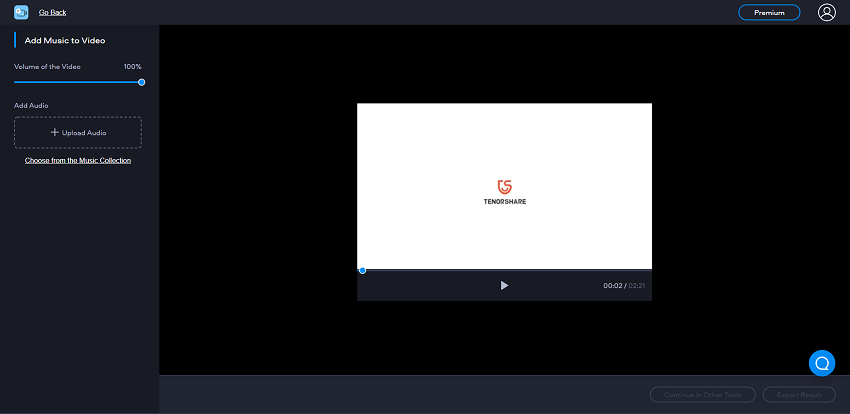Image resolution: width=850 pixels, height=414 pixels.
Task: Select the Add Music to Video heading
Action: click(x=65, y=40)
